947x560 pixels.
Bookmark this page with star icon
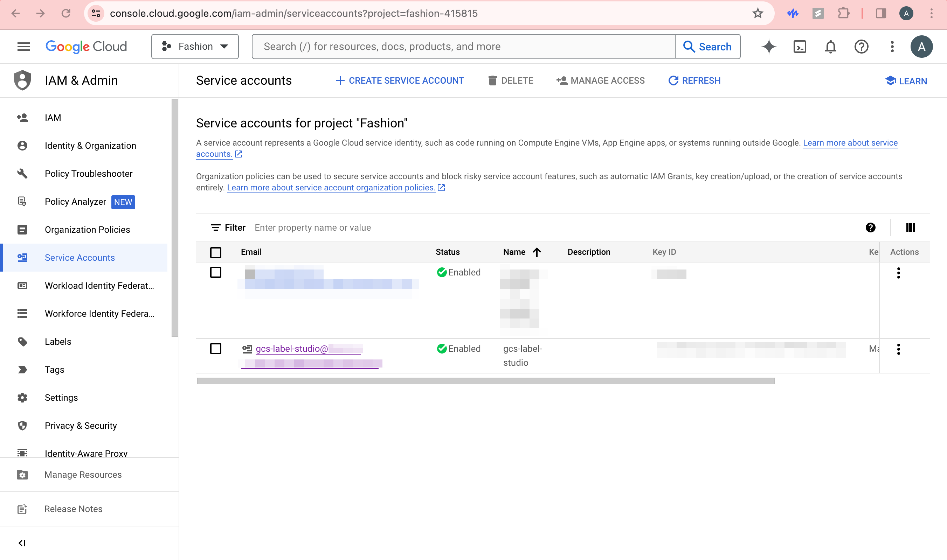(758, 14)
